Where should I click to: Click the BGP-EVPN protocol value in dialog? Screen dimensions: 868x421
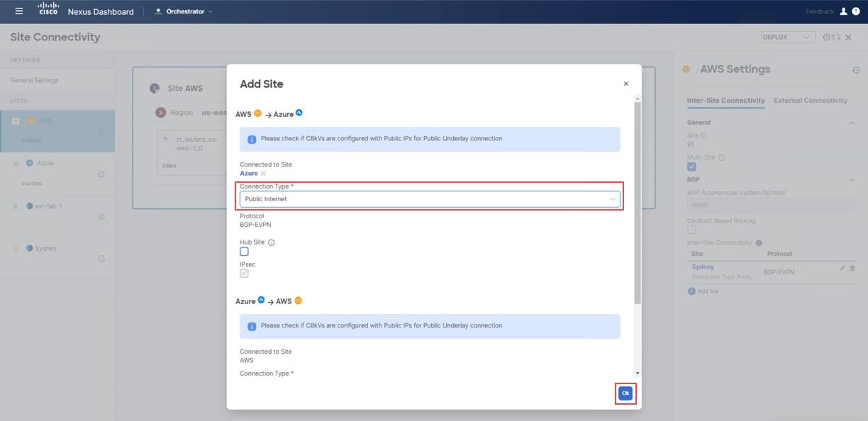tap(255, 225)
